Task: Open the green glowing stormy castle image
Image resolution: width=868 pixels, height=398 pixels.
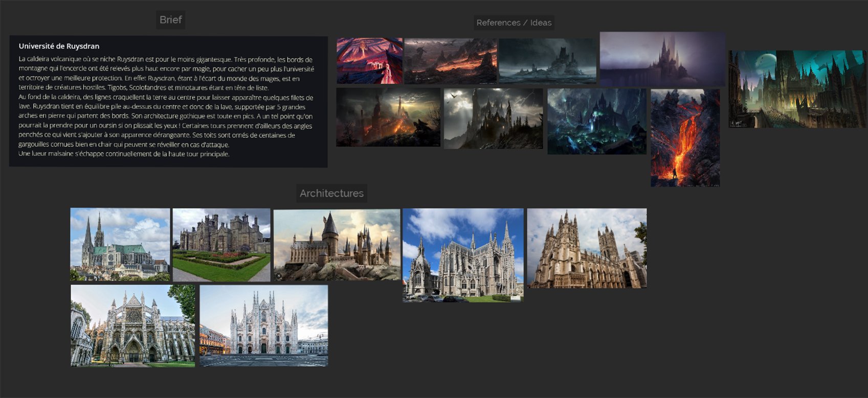Action: pos(596,121)
